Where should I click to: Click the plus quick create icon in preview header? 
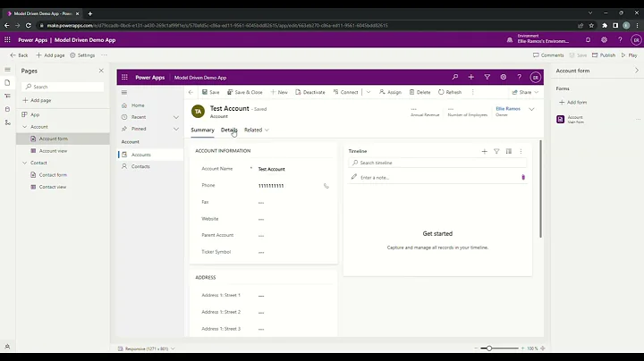[x=471, y=77]
